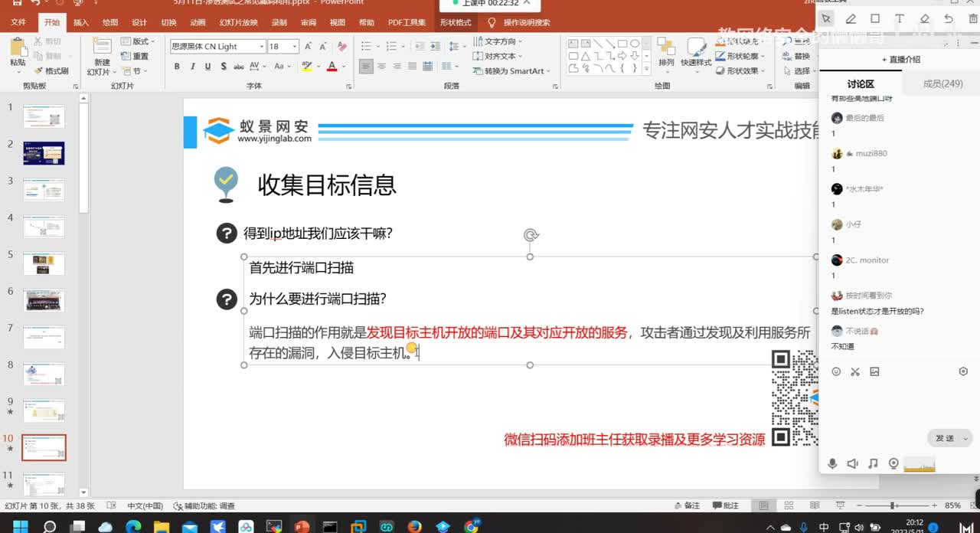Click the bullets list icon

click(366, 46)
